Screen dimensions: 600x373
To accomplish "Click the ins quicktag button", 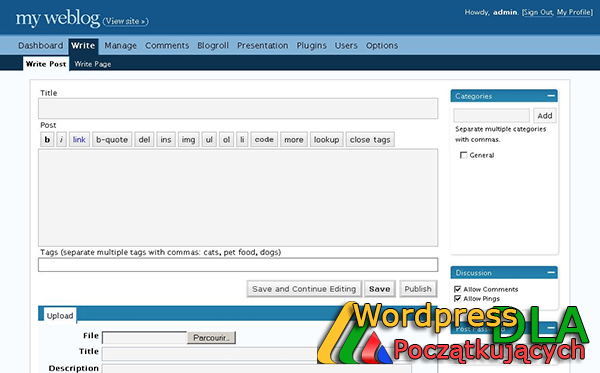I will 166,140.
